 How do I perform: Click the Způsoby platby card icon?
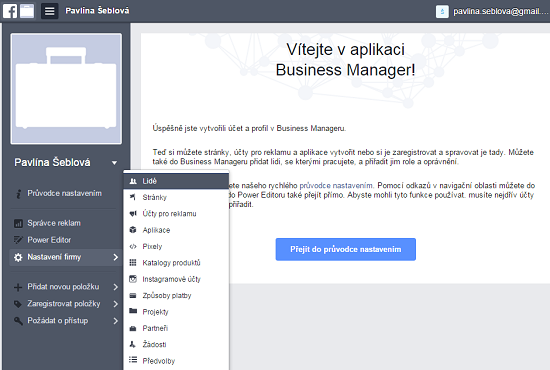pyautogui.click(x=133, y=295)
